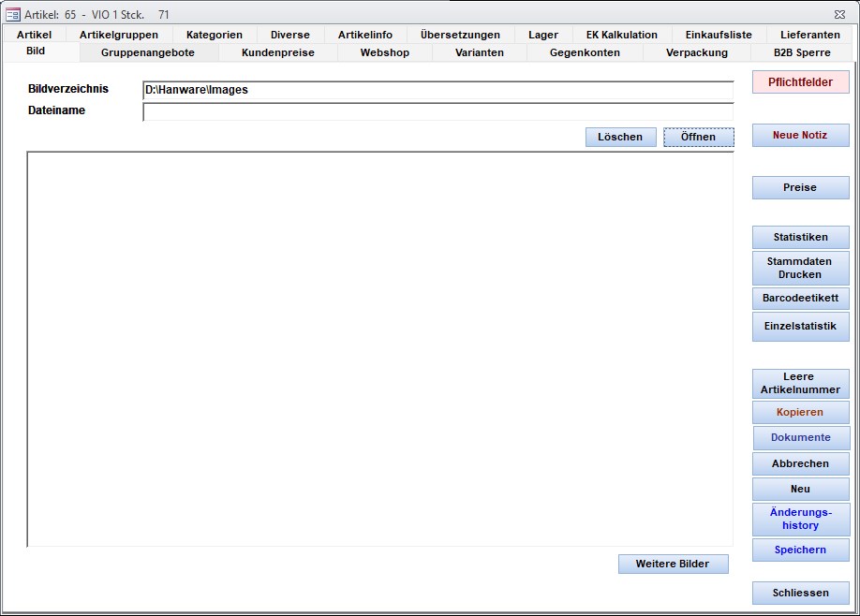Save the article with Speichern
This screenshot has width=860, height=616.
click(x=800, y=550)
